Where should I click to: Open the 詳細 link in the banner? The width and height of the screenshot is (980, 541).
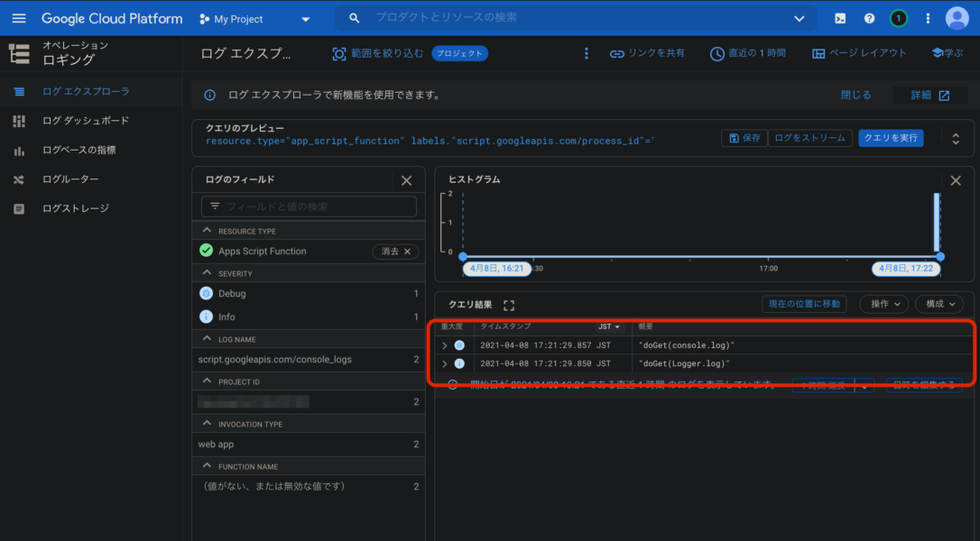[930, 95]
